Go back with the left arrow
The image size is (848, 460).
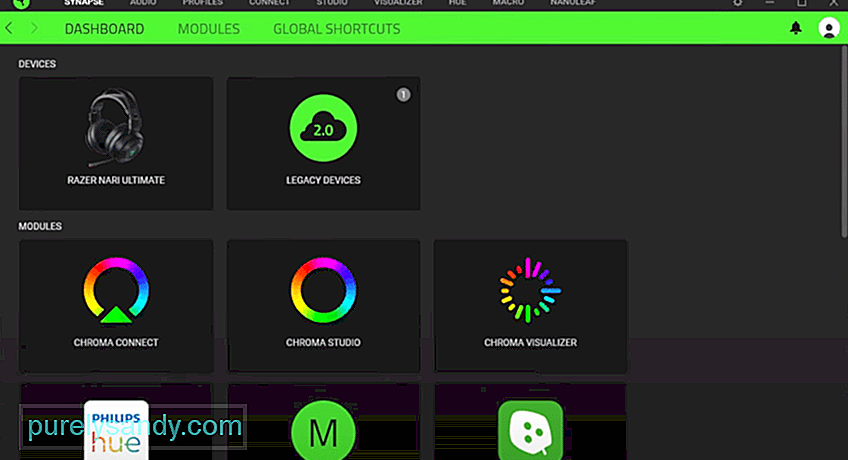(x=9, y=28)
